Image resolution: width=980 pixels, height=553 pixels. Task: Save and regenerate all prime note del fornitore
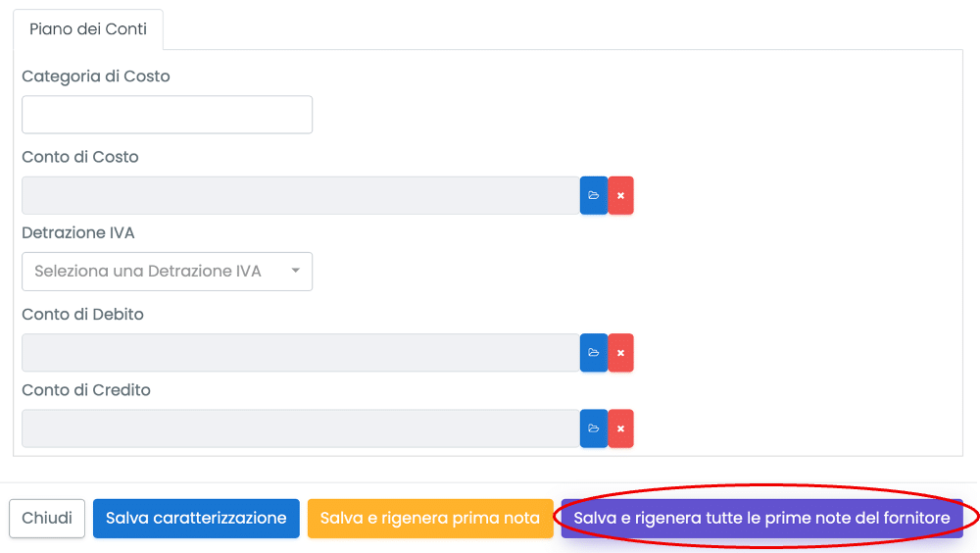(761, 518)
